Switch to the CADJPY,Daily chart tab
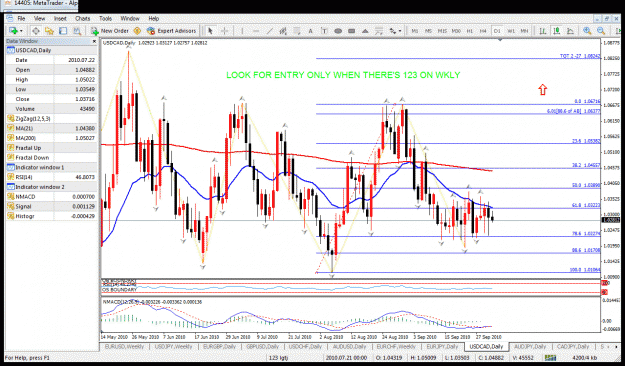The width and height of the screenshot is (625, 366). (x=573, y=346)
